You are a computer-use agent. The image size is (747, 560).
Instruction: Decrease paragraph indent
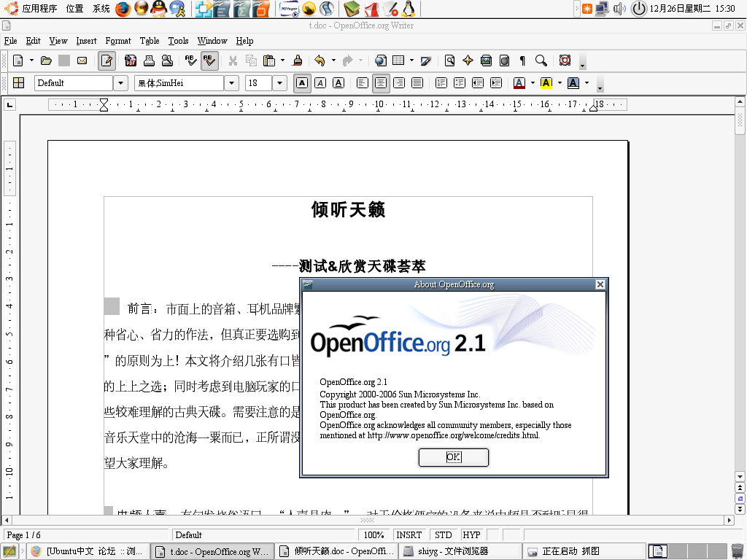click(x=478, y=83)
